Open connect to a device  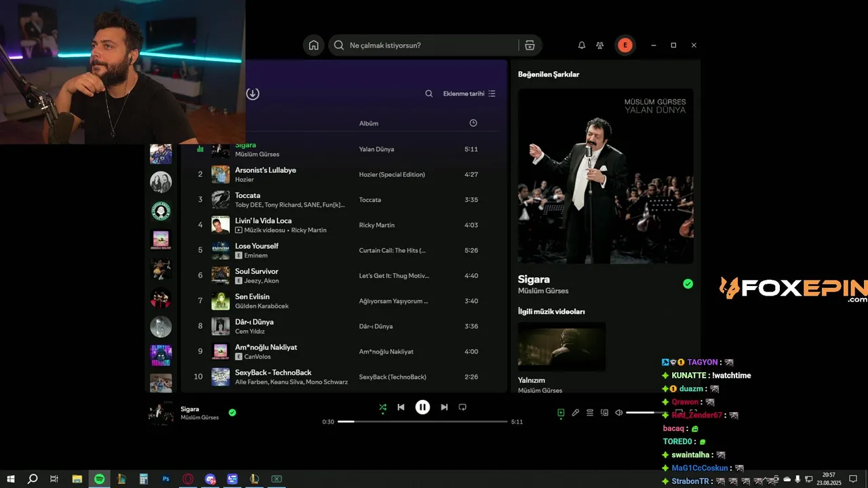point(604,412)
